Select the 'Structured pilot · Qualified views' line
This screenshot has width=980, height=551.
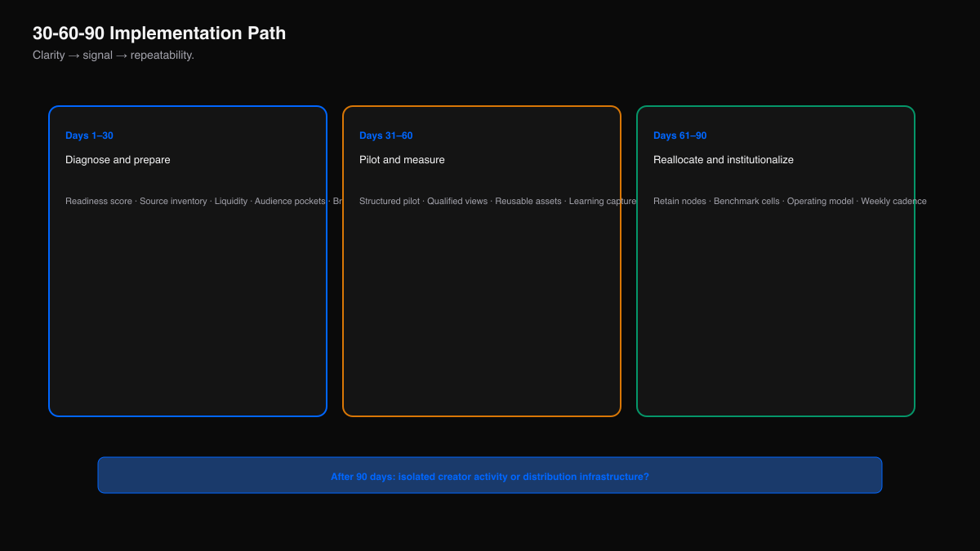[497, 201]
